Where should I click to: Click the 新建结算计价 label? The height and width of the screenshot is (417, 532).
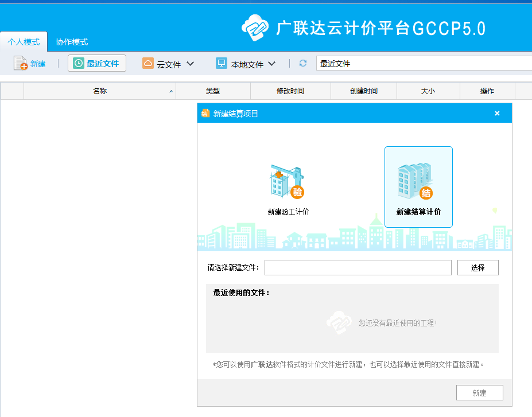[418, 212]
